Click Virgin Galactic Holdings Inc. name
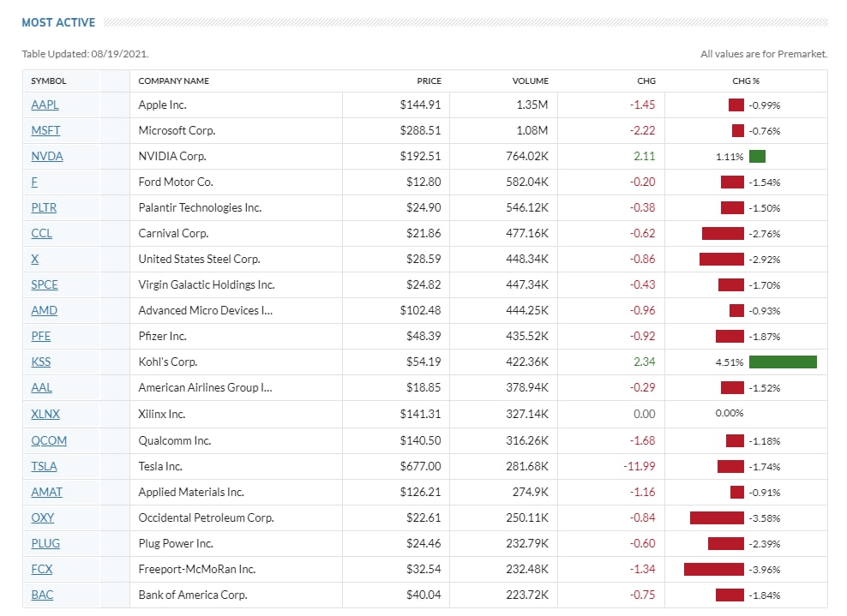The height and width of the screenshot is (616, 847). pyautogui.click(x=207, y=284)
